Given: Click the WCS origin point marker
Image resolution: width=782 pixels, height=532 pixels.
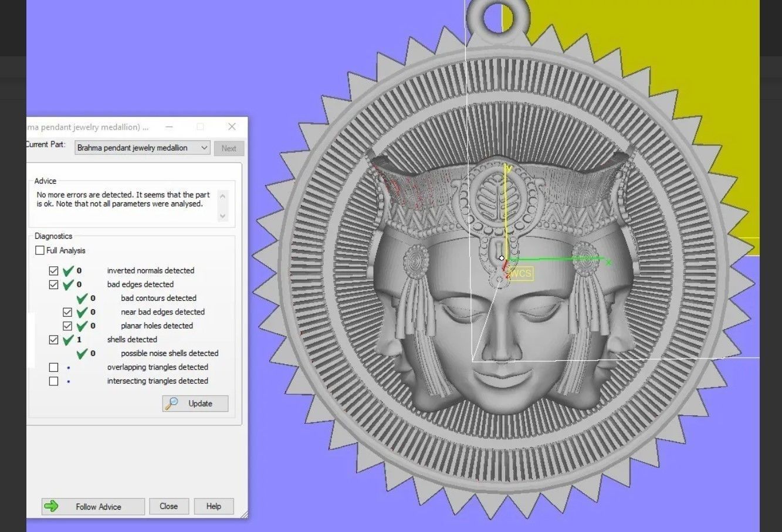Looking at the screenshot, I should click(x=502, y=258).
